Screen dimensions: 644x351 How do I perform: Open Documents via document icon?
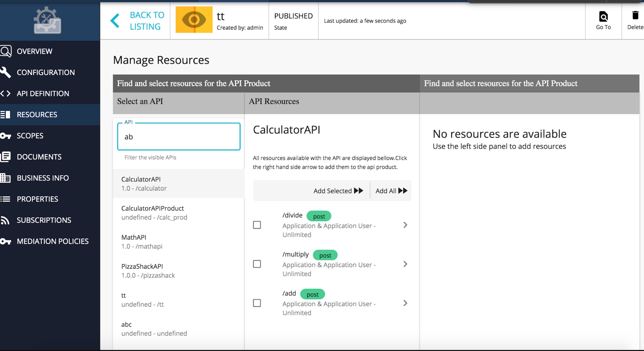tap(6, 157)
